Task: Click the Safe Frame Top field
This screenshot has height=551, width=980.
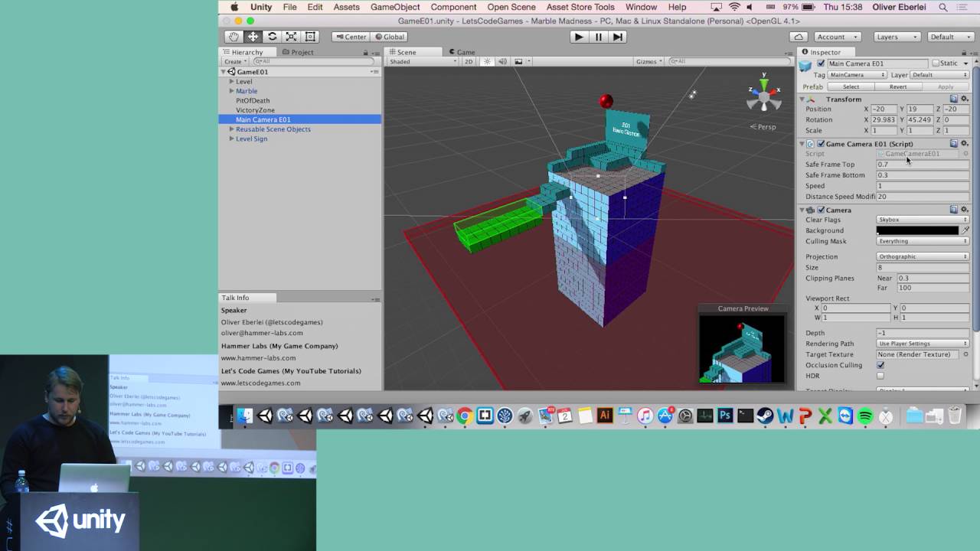Action: tap(923, 165)
